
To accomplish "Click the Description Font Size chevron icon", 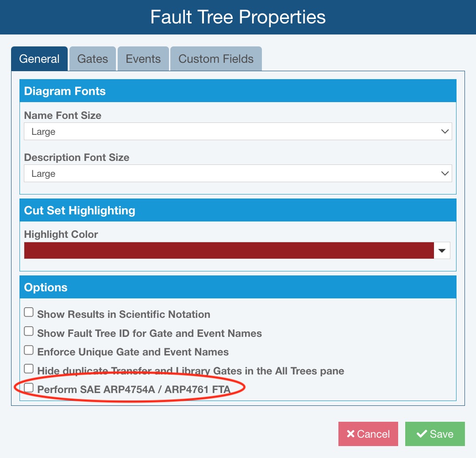I will pos(445,174).
